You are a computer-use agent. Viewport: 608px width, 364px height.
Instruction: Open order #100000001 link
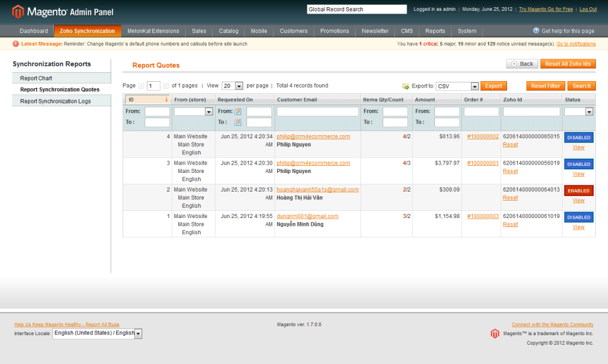(x=483, y=163)
